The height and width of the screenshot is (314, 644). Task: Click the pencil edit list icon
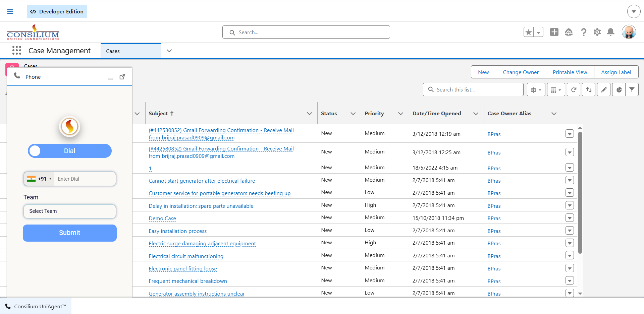(x=604, y=90)
